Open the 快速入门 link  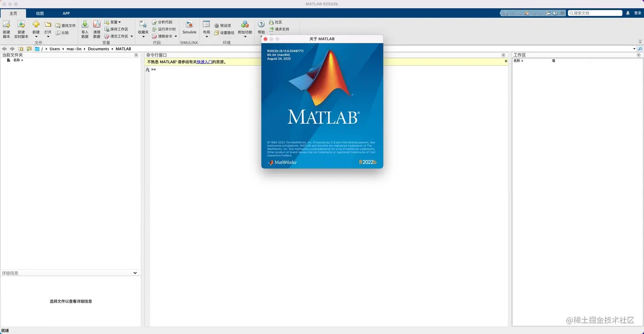pos(204,62)
